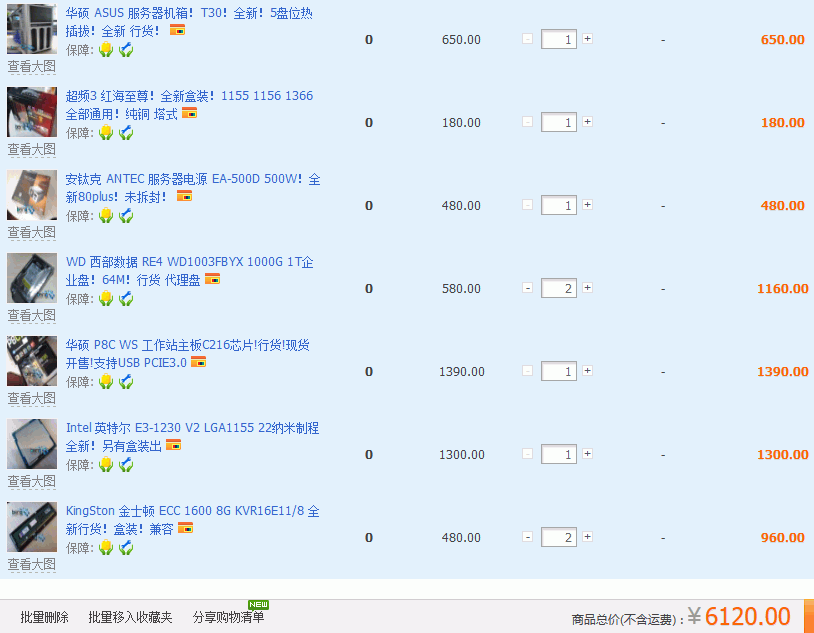Viewport: 814px width, 633px height.
Task: Open Intel E3-1230 V2 product link
Action: 192,437
